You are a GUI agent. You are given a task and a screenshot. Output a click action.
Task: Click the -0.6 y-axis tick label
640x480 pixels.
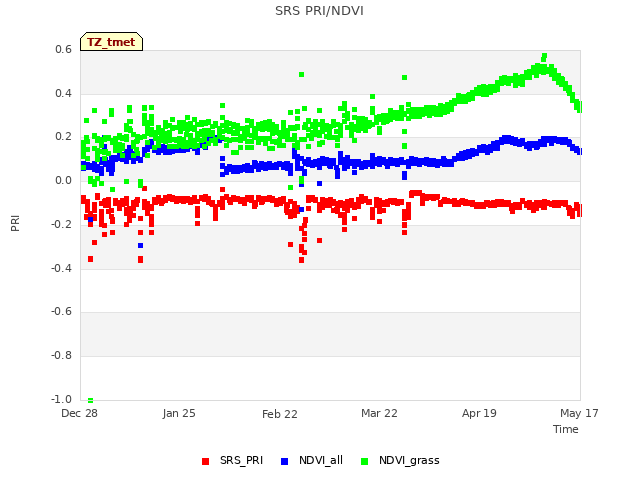[x=61, y=311]
